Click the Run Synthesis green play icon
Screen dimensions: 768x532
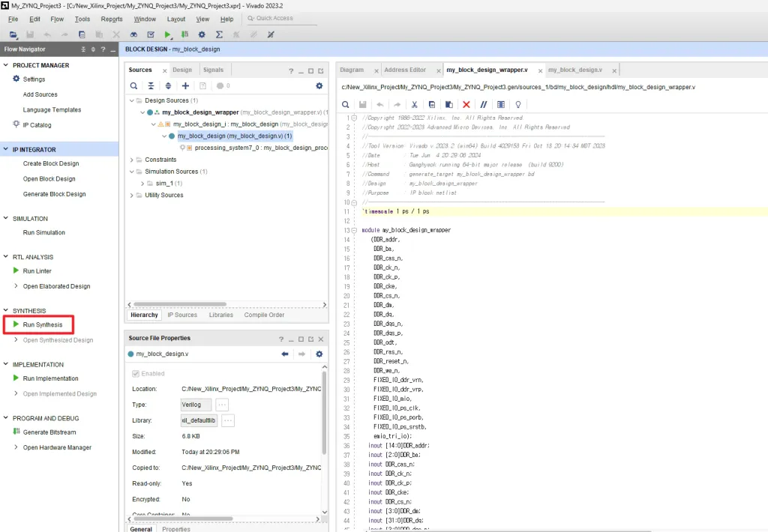[x=16, y=324]
